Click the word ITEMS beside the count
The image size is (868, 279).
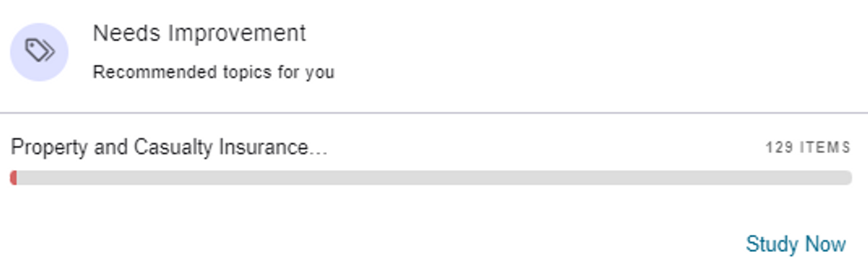click(x=825, y=147)
